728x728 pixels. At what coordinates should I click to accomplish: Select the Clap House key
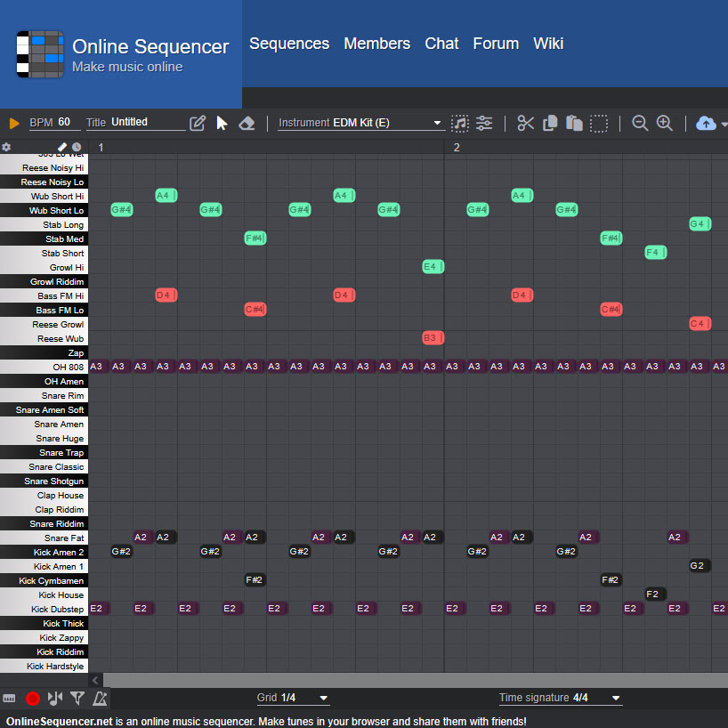click(x=44, y=496)
